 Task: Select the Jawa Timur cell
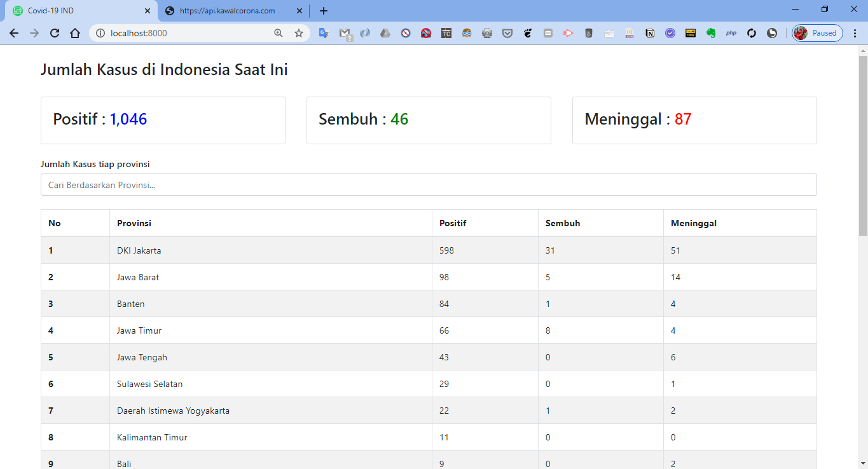point(271,330)
